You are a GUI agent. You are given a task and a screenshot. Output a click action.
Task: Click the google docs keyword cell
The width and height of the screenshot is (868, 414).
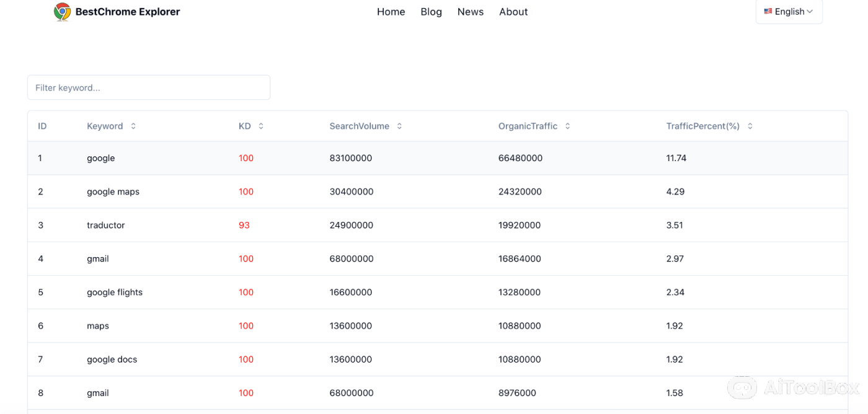point(112,359)
